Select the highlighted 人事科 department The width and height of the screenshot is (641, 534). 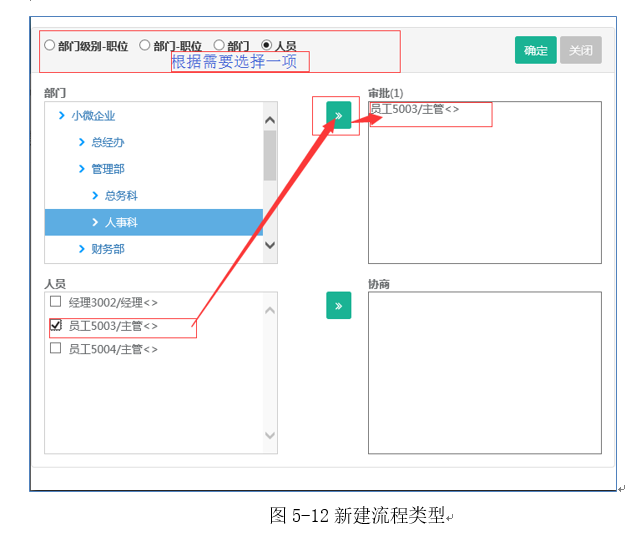pos(121,222)
